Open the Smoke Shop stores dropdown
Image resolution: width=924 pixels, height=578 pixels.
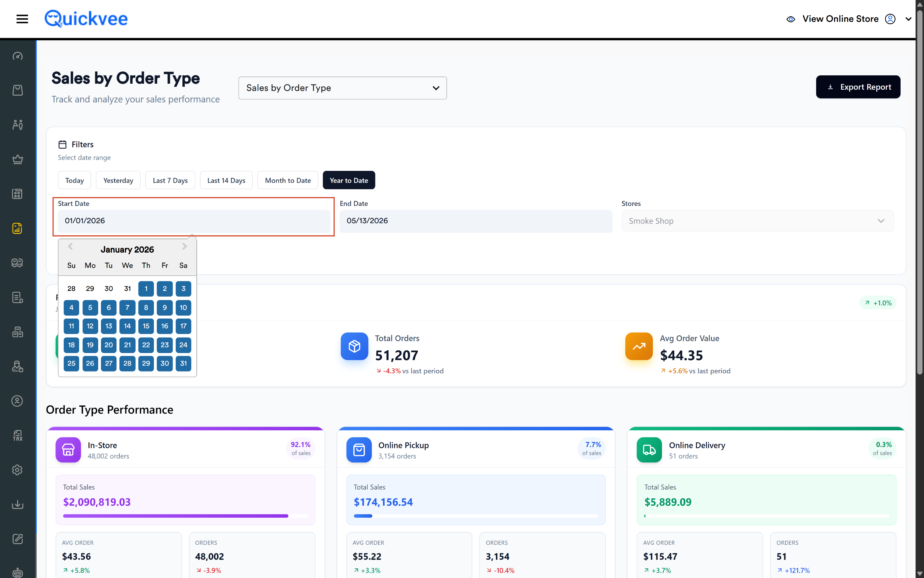point(757,221)
